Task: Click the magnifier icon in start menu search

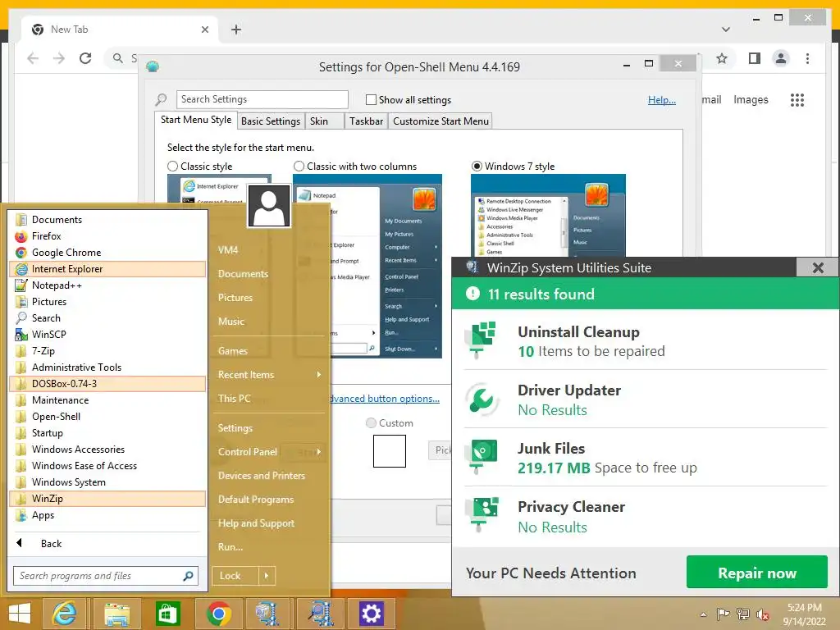Action: click(x=188, y=576)
